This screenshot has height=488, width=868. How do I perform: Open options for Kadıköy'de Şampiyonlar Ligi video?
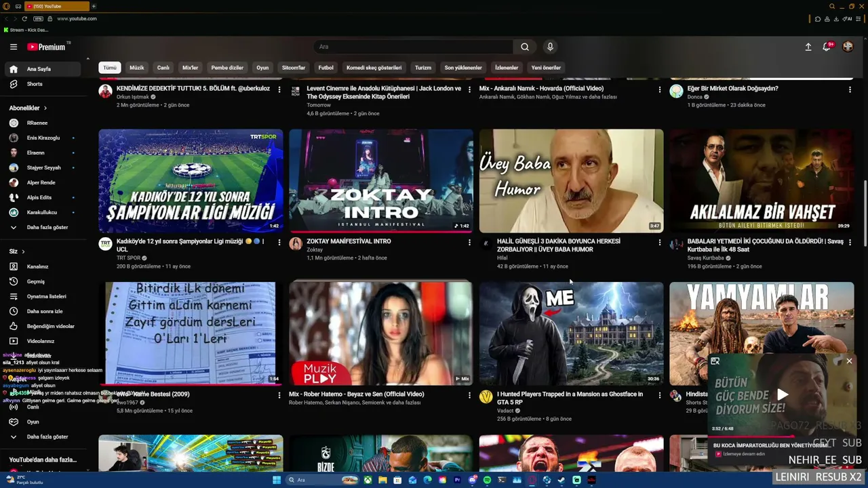[279, 242]
